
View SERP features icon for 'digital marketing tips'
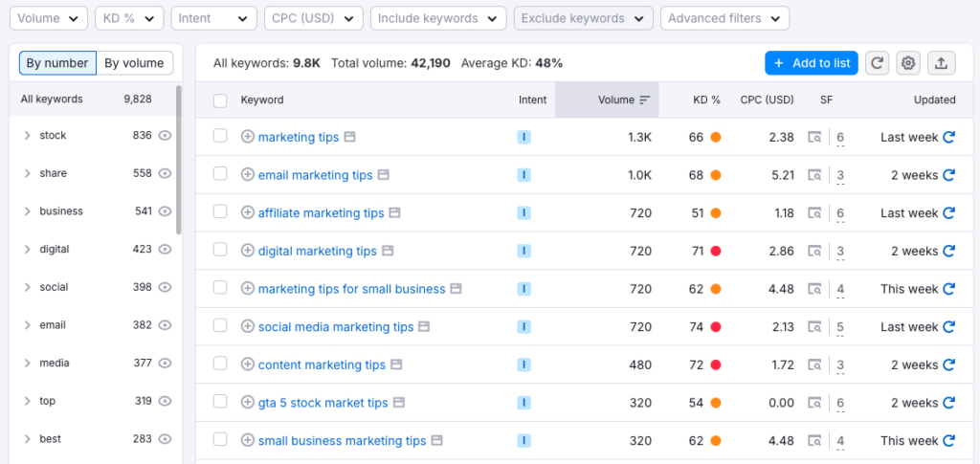(x=814, y=252)
